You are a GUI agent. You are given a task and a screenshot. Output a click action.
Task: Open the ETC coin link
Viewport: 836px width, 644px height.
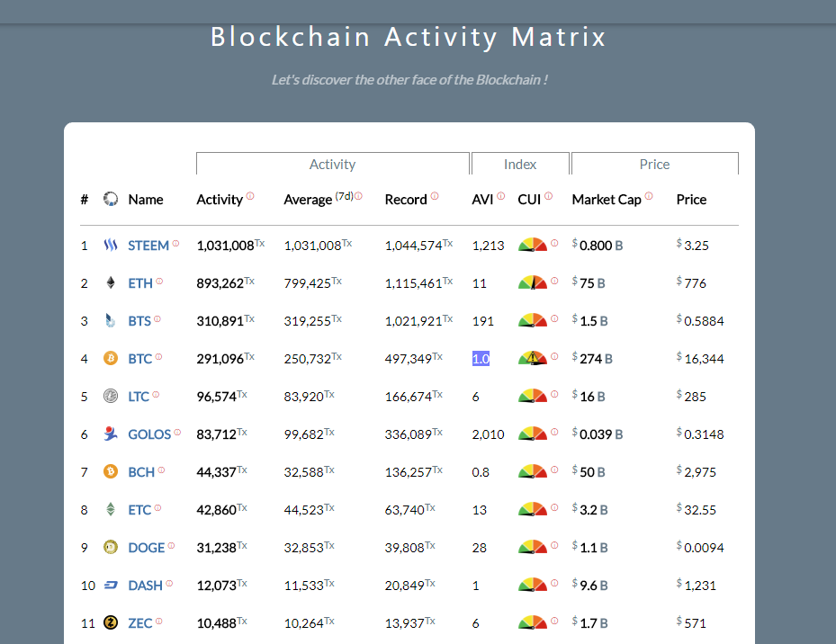click(x=139, y=511)
